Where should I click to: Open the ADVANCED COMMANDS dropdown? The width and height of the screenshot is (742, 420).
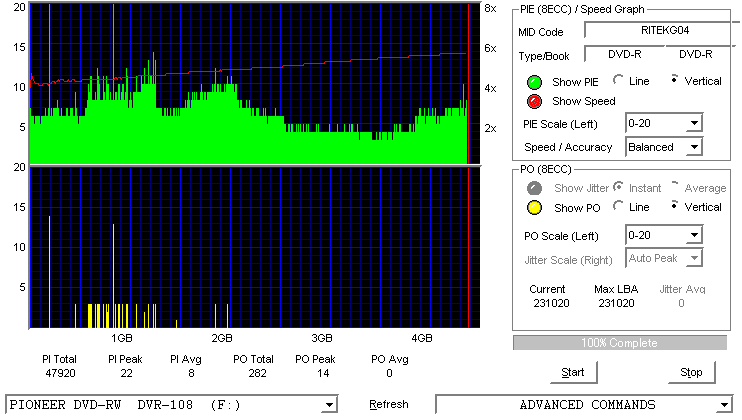pyautogui.click(x=584, y=405)
